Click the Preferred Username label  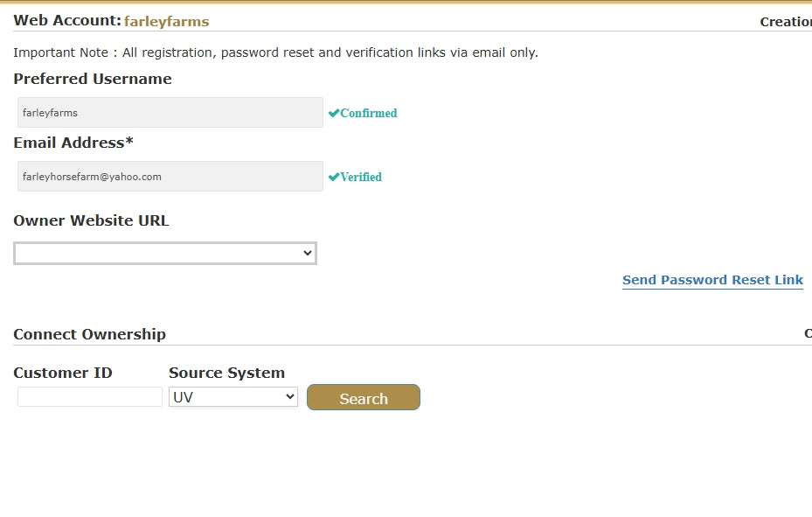[93, 79]
